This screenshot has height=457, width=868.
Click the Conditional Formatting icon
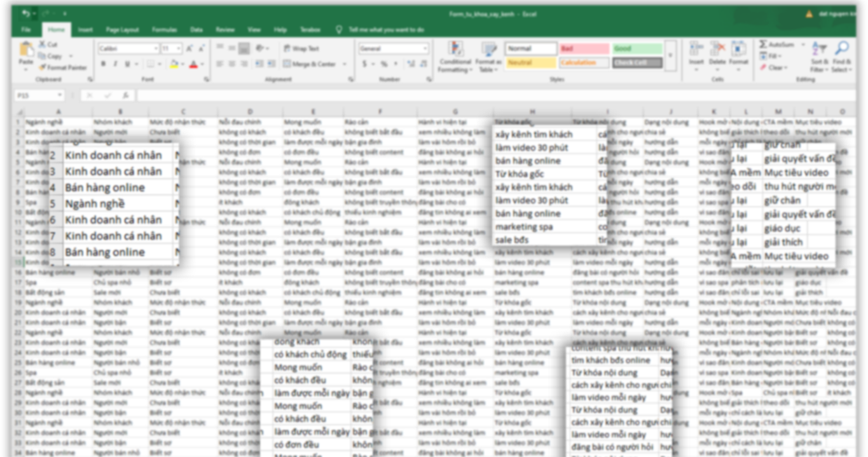click(455, 52)
